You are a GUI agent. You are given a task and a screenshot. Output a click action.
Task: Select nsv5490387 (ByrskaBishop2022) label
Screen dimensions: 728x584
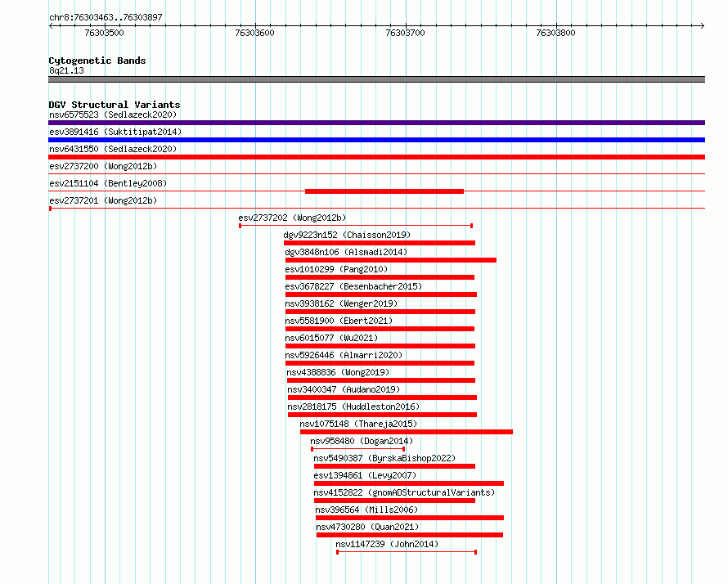tap(384, 458)
